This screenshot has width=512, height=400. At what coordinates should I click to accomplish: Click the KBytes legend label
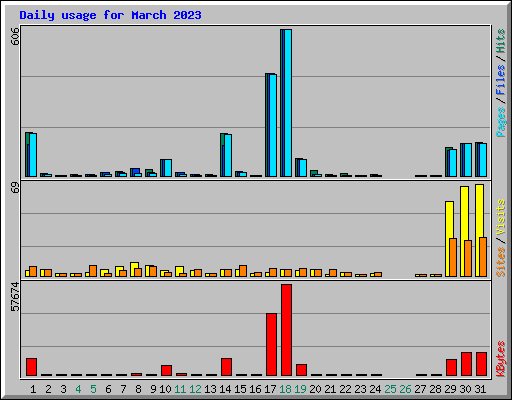(501, 359)
